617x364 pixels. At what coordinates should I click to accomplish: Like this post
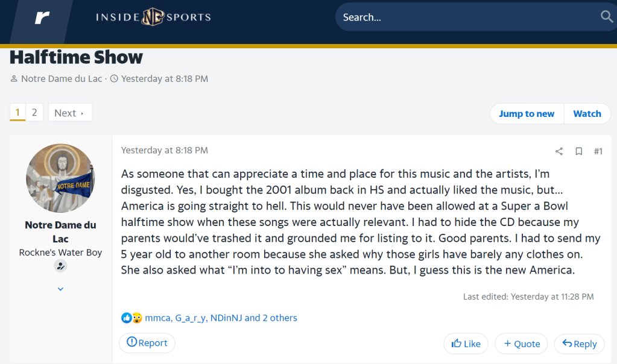466,344
